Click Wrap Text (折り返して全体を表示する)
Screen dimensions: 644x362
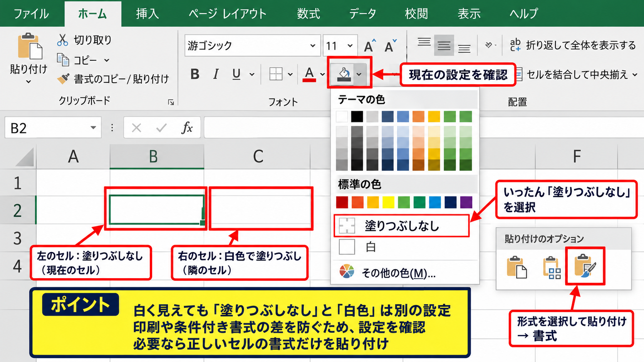(573, 45)
